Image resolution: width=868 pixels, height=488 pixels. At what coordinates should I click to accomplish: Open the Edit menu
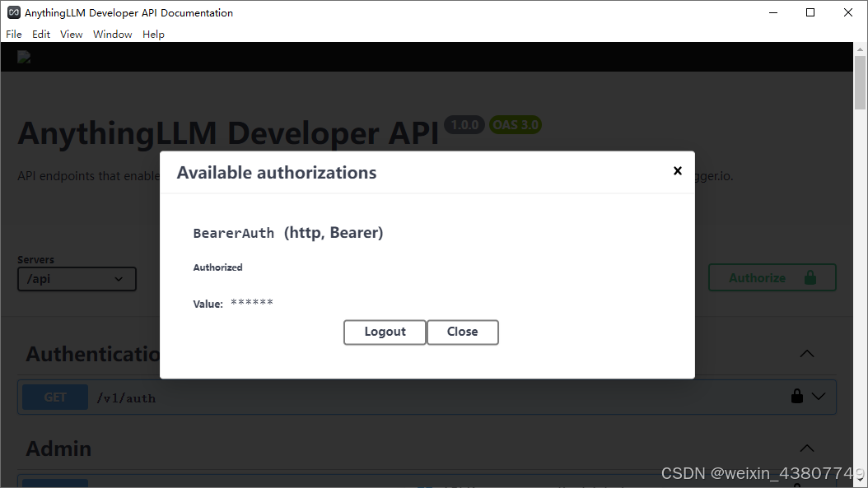tap(41, 35)
